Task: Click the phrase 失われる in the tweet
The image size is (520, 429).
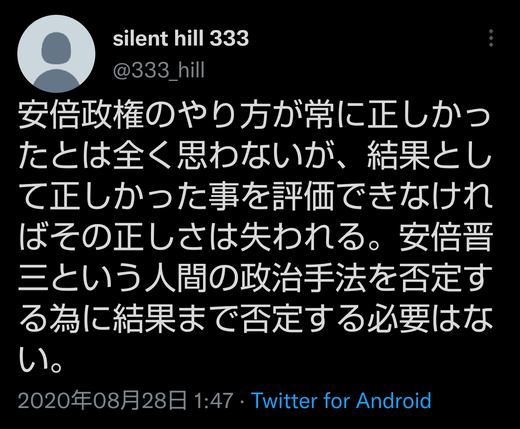Action: pos(303,236)
